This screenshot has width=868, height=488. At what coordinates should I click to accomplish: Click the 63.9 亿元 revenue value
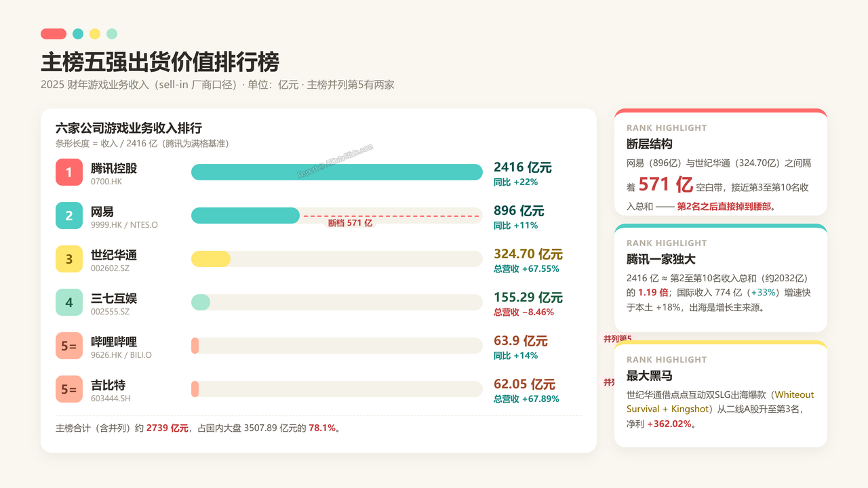[521, 341]
